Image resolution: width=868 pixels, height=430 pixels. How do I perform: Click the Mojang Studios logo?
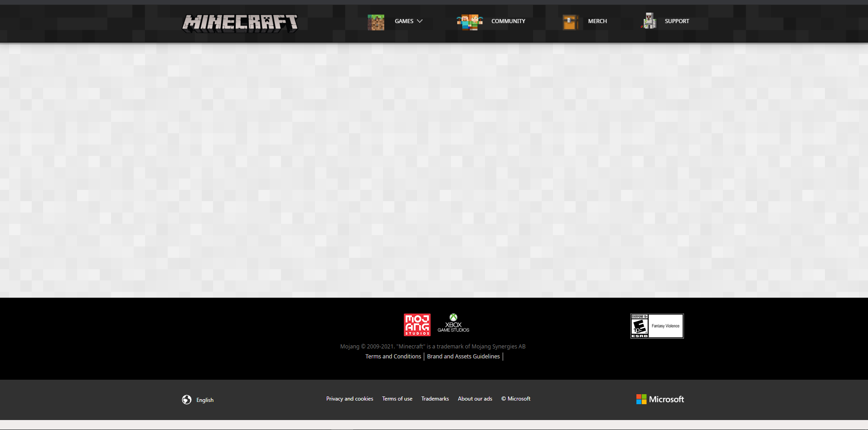[x=417, y=325]
